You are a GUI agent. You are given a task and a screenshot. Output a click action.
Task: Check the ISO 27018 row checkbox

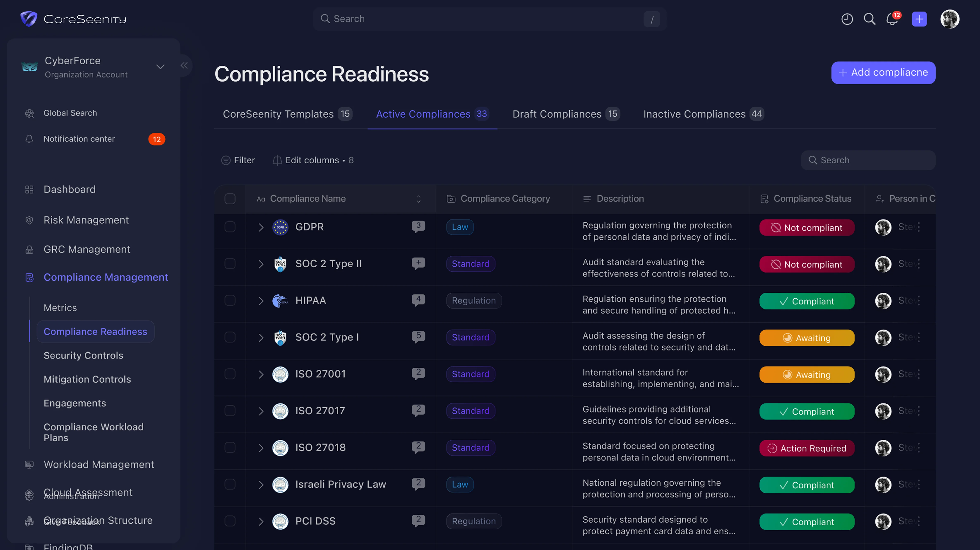coord(230,448)
